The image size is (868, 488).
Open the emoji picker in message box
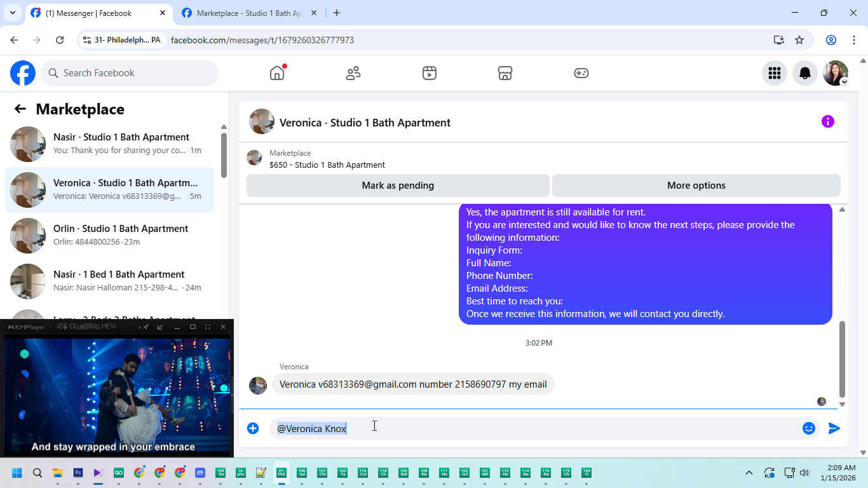[809, 428]
